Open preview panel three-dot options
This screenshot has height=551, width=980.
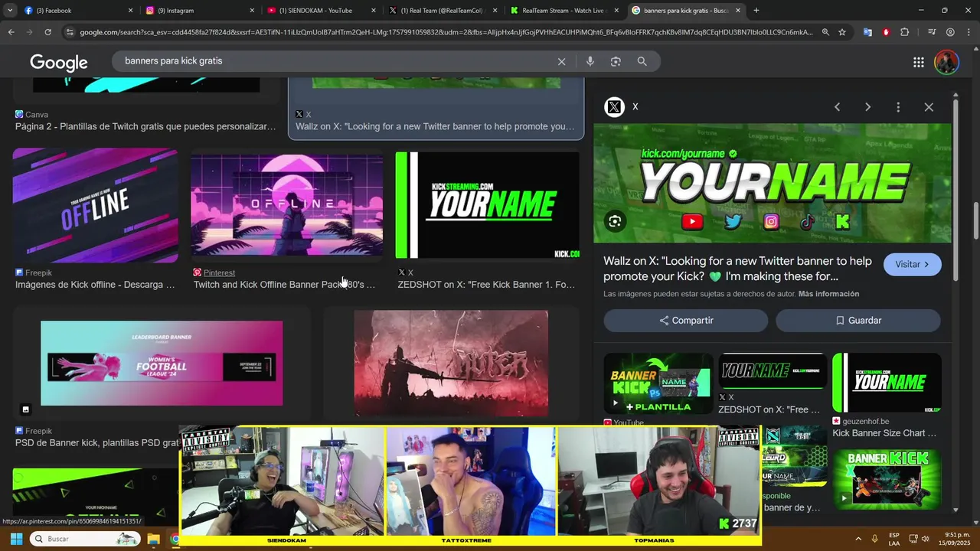tap(898, 107)
